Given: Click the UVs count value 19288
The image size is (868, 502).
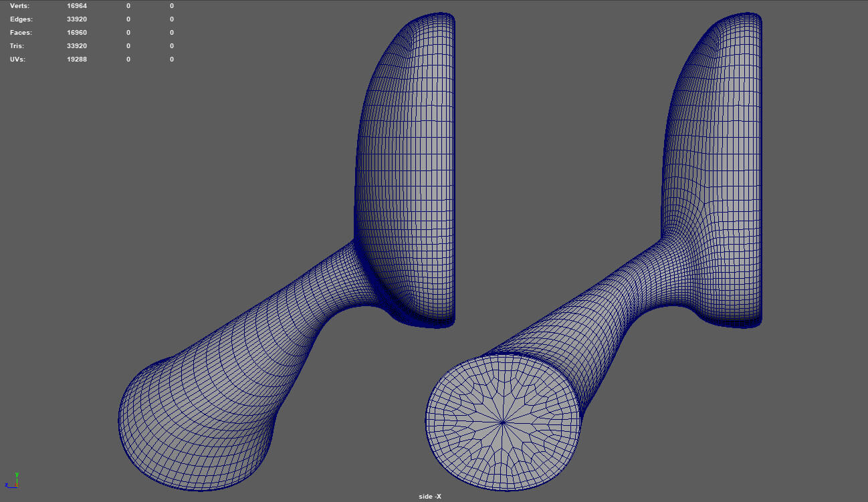Looking at the screenshot, I should tap(77, 59).
